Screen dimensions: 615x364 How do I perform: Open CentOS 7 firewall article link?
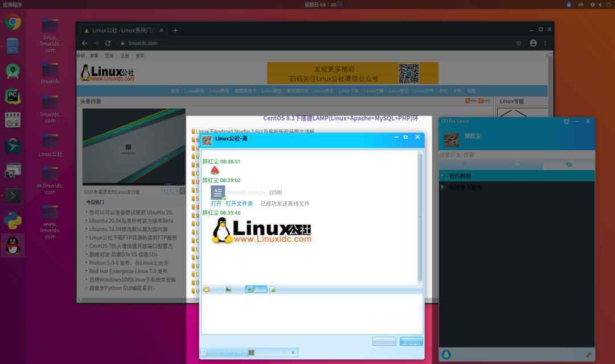(x=130, y=246)
